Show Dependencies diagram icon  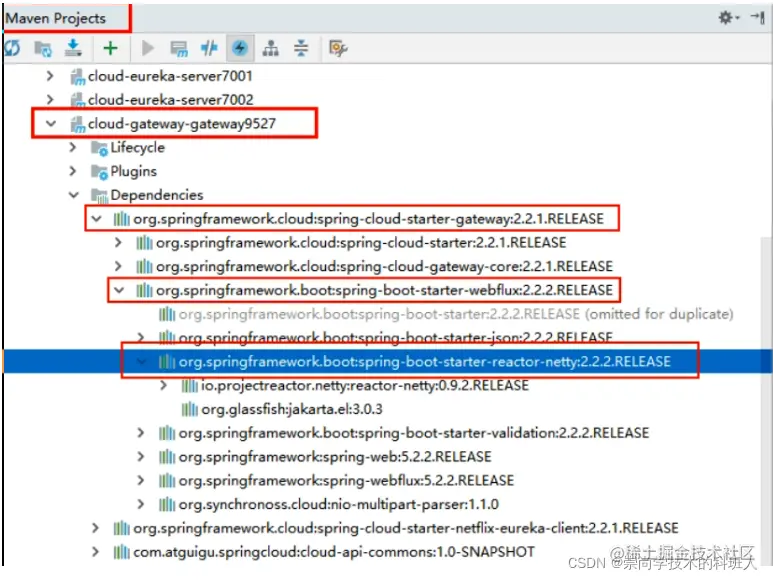pyautogui.click(x=271, y=48)
